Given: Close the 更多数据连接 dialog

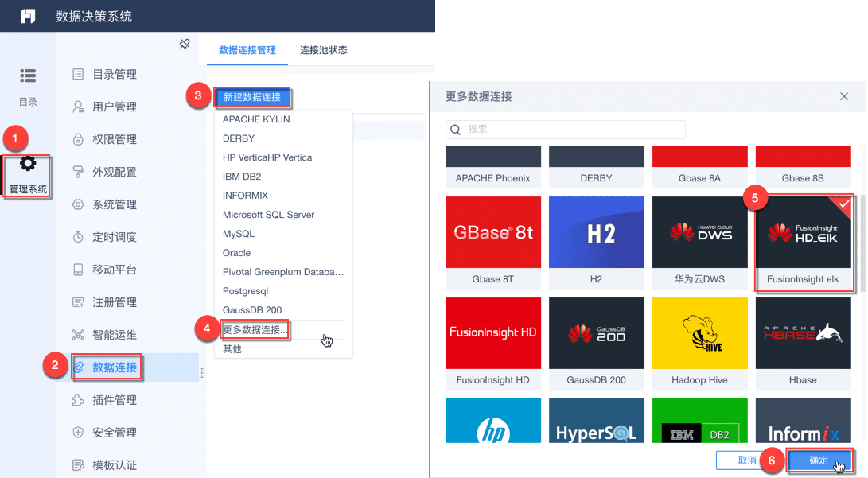Looking at the screenshot, I should [x=844, y=97].
